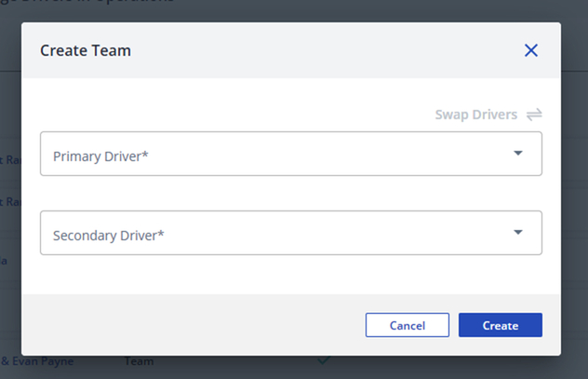Click the Team type cell in background

139,361
